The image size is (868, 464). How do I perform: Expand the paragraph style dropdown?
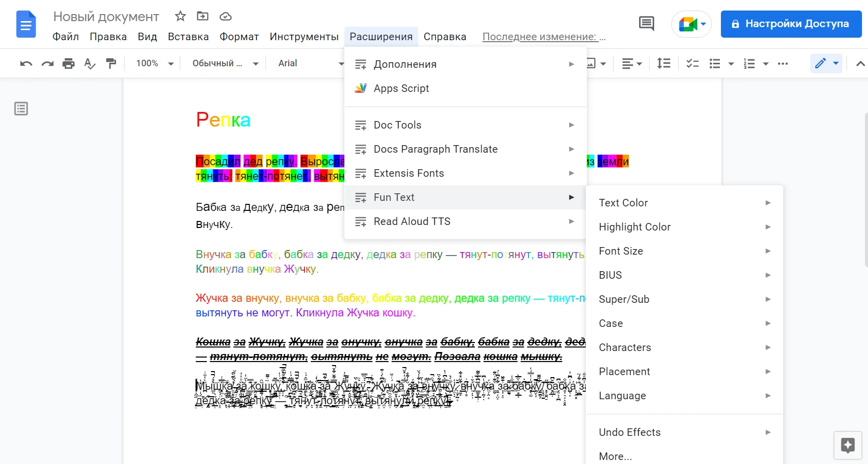pyautogui.click(x=225, y=63)
